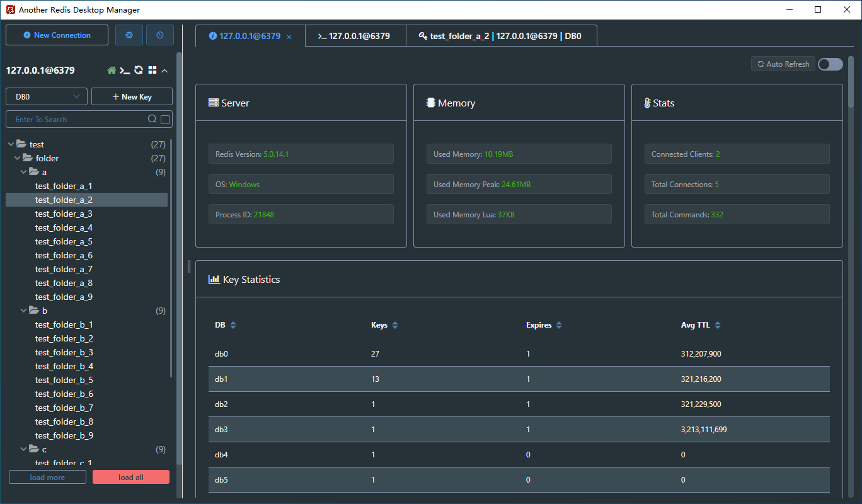Image resolution: width=862 pixels, height=504 pixels.
Task: Collapse the folder "b" tree node
Action: click(x=24, y=311)
